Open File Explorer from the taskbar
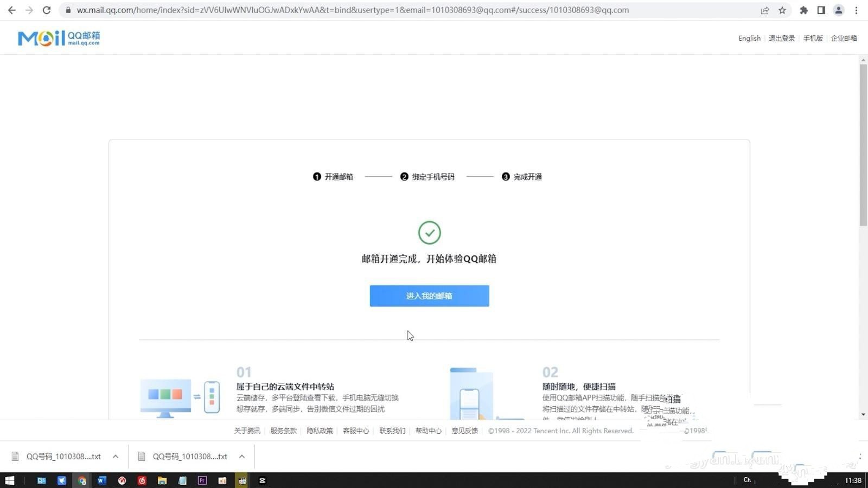This screenshot has height=488, width=868. (x=162, y=480)
